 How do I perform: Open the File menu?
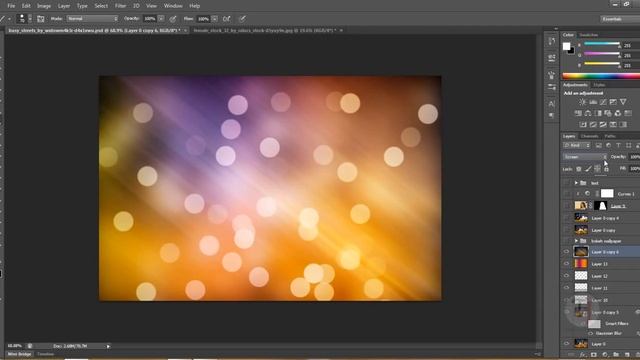pyautogui.click(x=11, y=6)
